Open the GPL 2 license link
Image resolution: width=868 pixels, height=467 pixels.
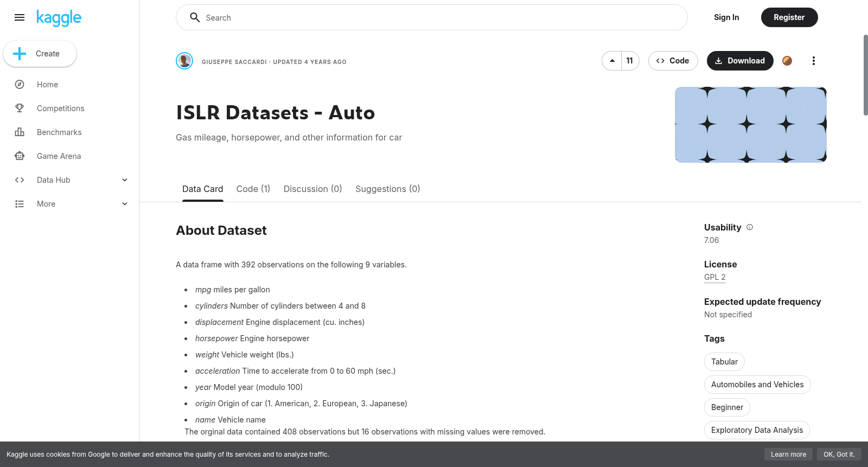(x=714, y=277)
